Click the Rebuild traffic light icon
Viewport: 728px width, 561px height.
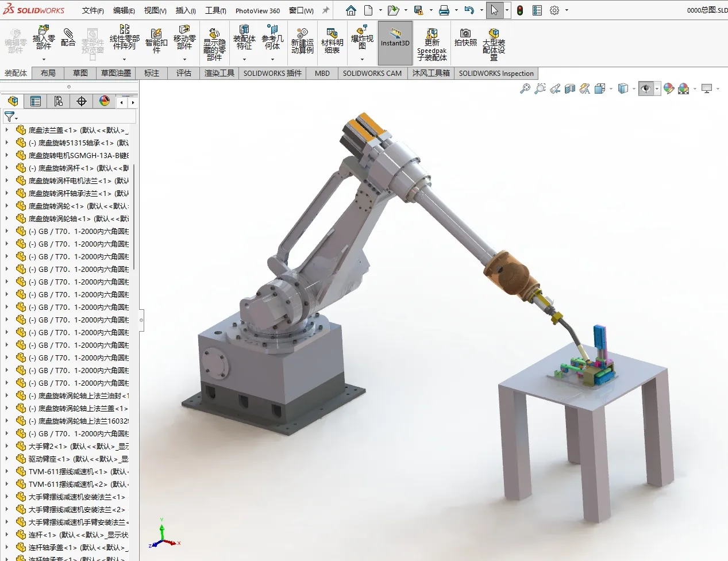[520, 10]
